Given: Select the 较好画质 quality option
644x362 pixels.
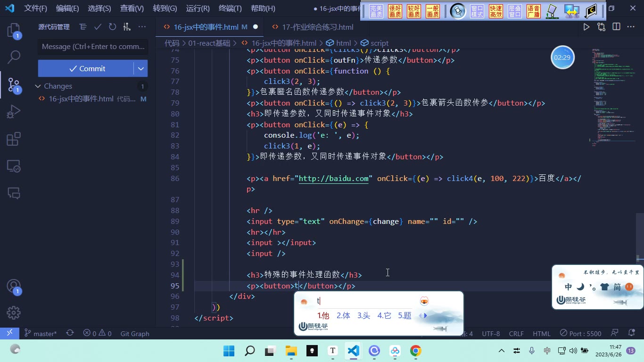Looking at the screenshot, I should tap(414, 11).
